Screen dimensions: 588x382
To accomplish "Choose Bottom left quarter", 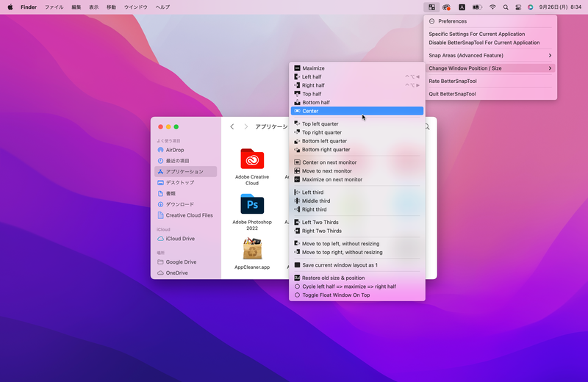I will pyautogui.click(x=357, y=141).
